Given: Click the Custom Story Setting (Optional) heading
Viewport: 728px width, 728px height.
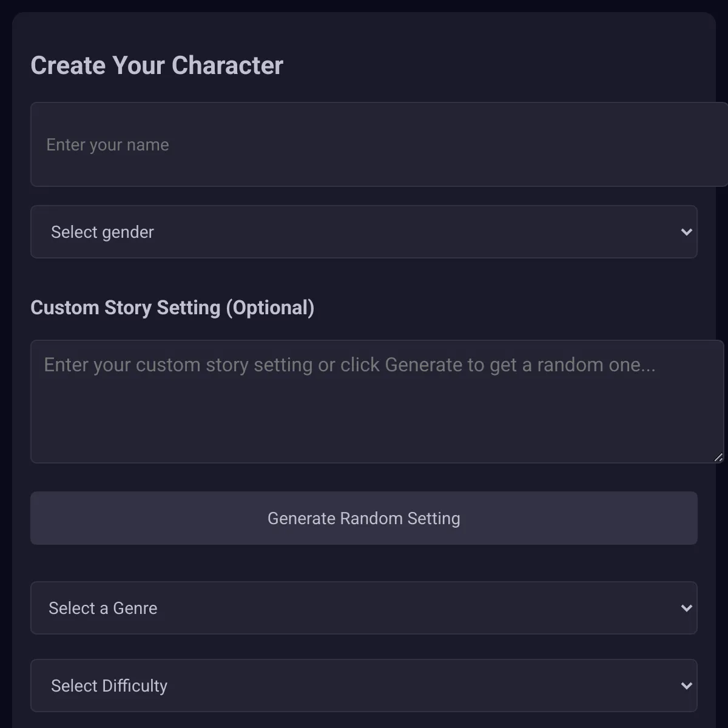Looking at the screenshot, I should pyautogui.click(x=173, y=308).
